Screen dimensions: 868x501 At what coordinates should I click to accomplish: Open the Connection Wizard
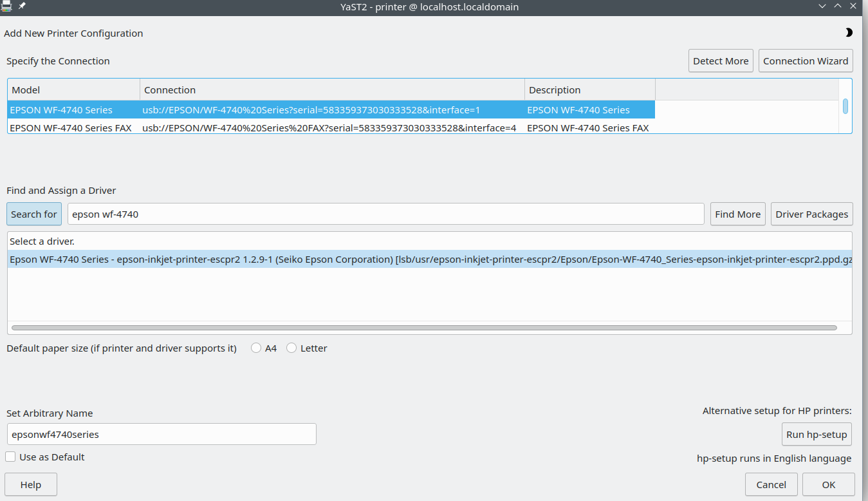point(806,61)
